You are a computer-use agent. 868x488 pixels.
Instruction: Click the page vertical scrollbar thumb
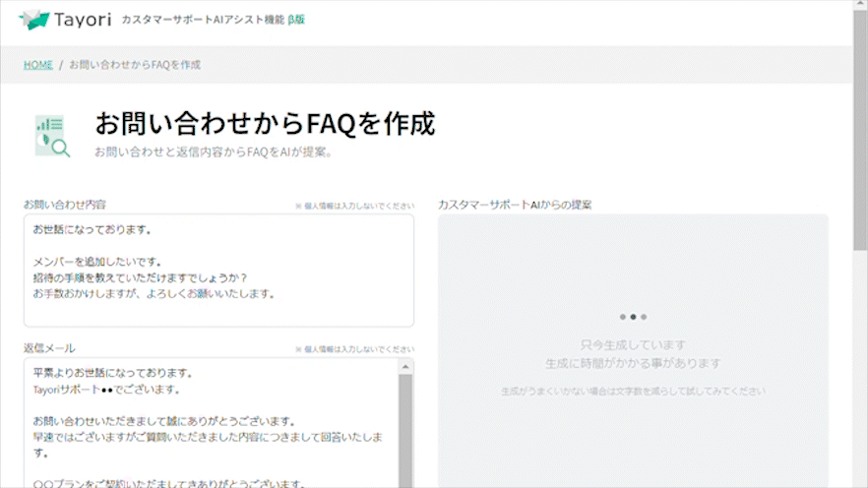[x=860, y=138]
